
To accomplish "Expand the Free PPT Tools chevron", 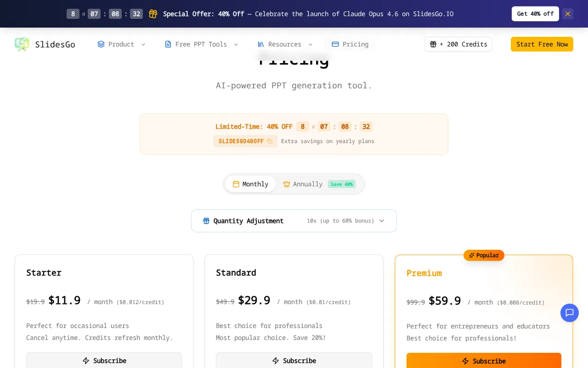I will [x=236, y=44].
